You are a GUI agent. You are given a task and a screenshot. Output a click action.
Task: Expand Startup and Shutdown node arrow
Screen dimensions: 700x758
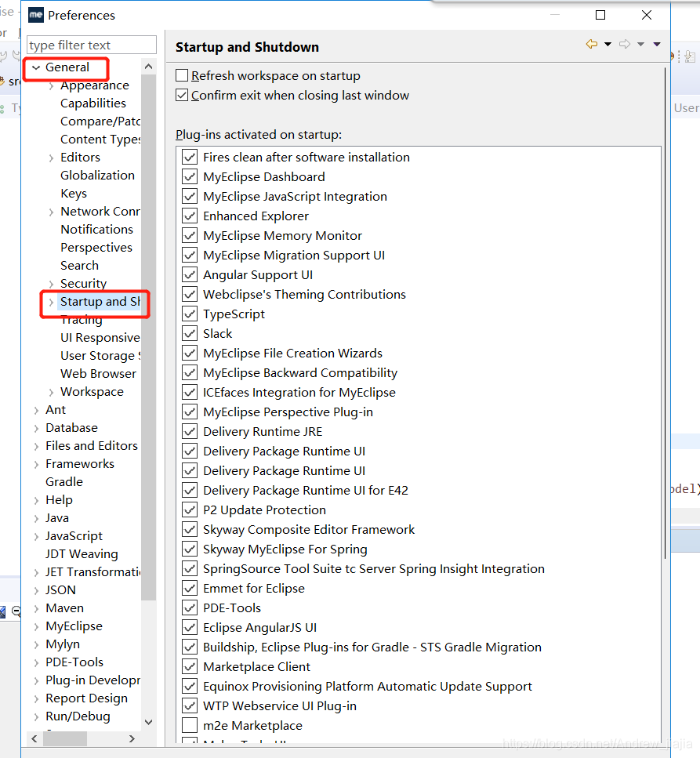click(x=51, y=302)
